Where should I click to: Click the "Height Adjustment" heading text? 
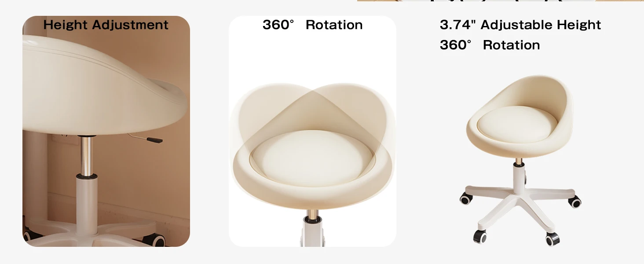(x=106, y=25)
